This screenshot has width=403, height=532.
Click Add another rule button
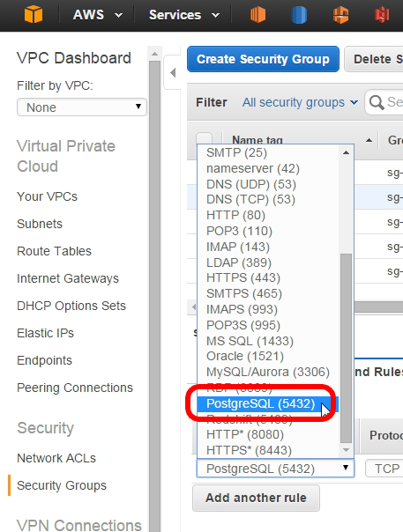(256, 498)
